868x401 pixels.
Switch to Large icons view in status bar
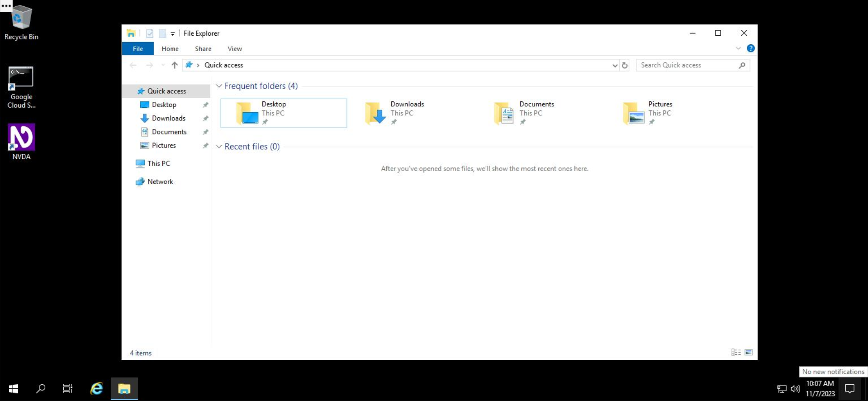[x=749, y=353]
